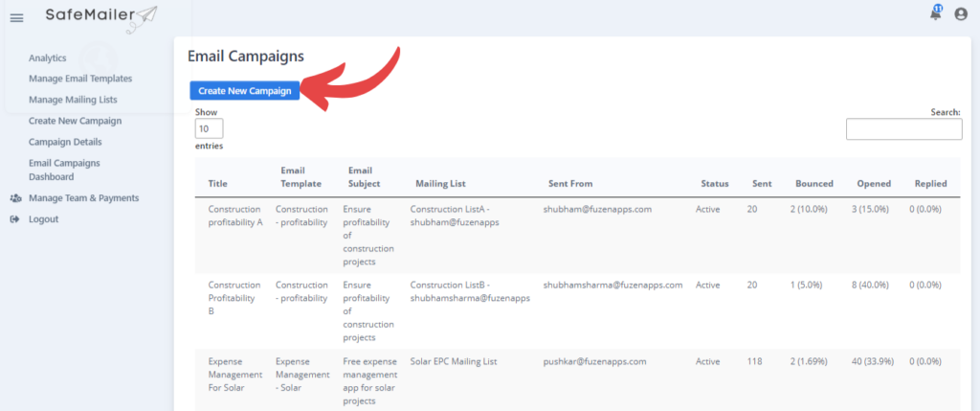Click the '3 (15.0%)' opened value
This screenshot has width=980, height=411.
click(x=870, y=210)
